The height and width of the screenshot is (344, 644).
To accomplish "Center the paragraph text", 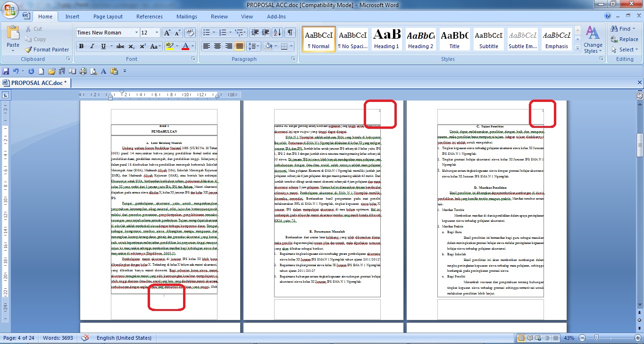I will coord(217,46).
